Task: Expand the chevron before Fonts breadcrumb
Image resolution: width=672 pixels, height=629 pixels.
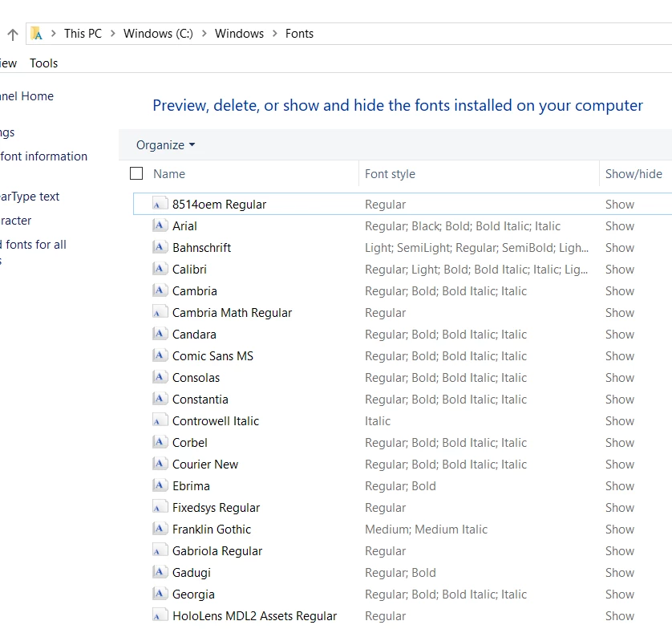Action: point(275,34)
